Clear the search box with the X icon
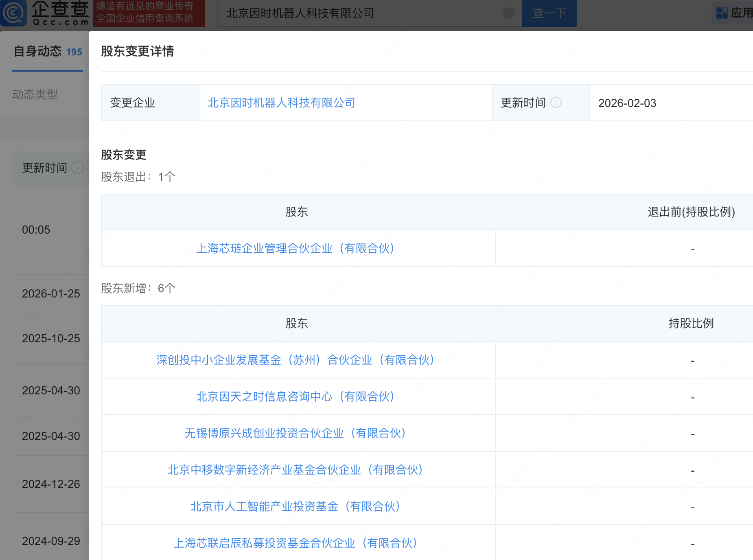This screenshot has height=560, width=753. click(508, 13)
